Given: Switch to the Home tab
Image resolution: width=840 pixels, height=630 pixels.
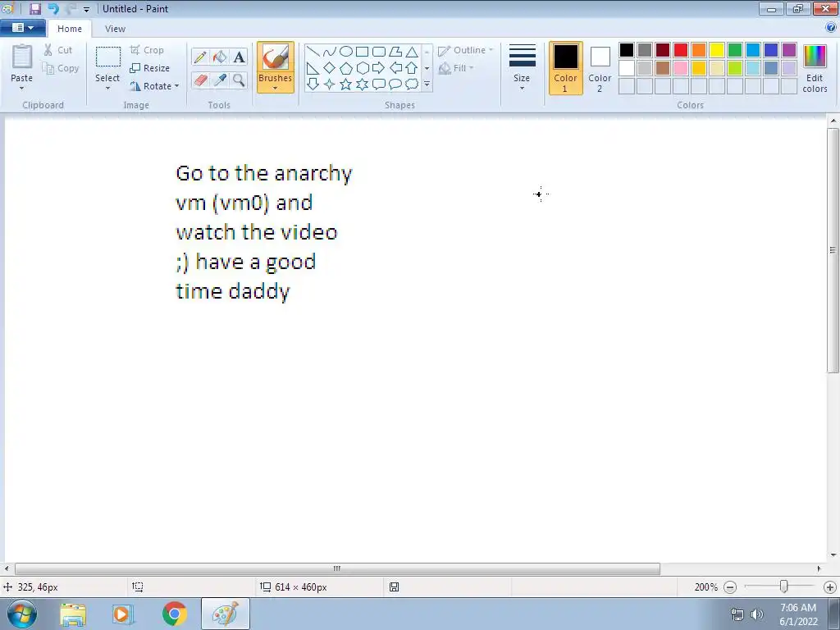Looking at the screenshot, I should pos(70,29).
